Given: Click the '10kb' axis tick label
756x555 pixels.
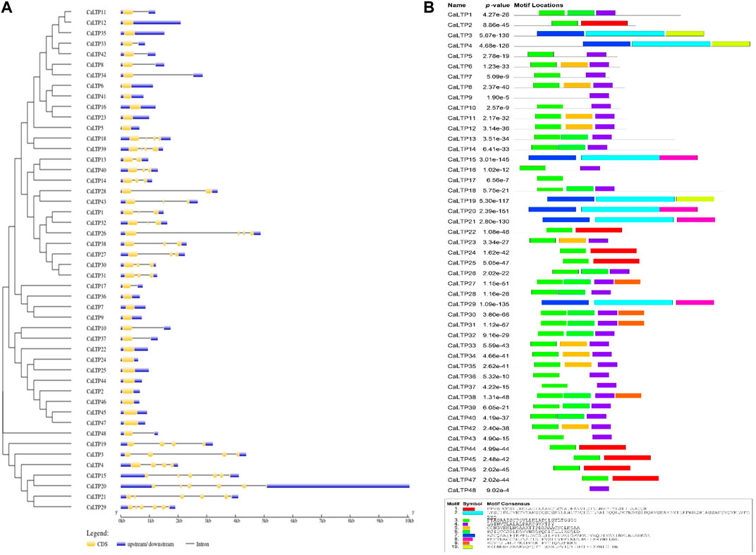Looking at the screenshot, I should [409, 520].
